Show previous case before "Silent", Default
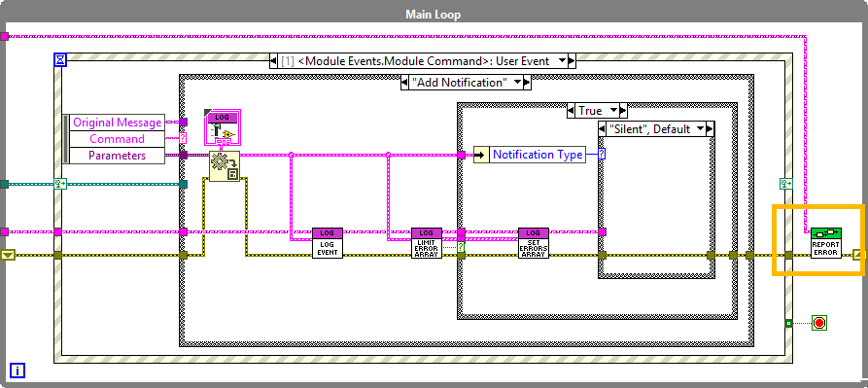 tap(602, 129)
